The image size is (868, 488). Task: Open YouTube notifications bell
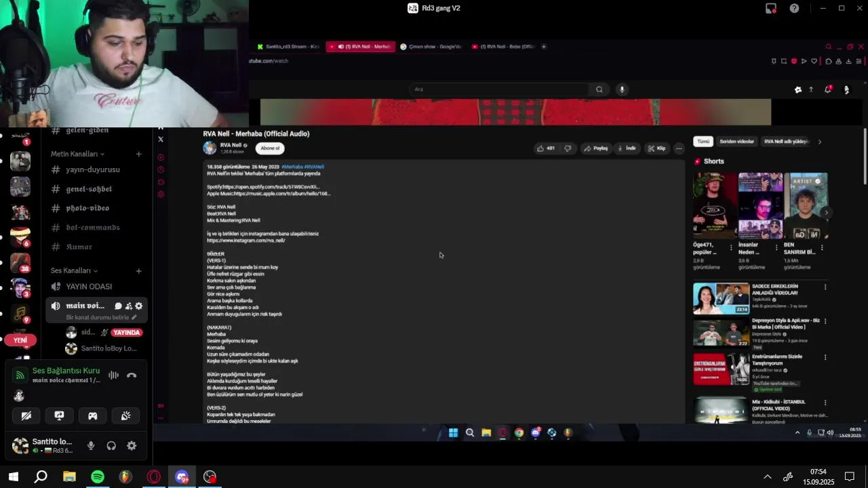click(x=827, y=89)
